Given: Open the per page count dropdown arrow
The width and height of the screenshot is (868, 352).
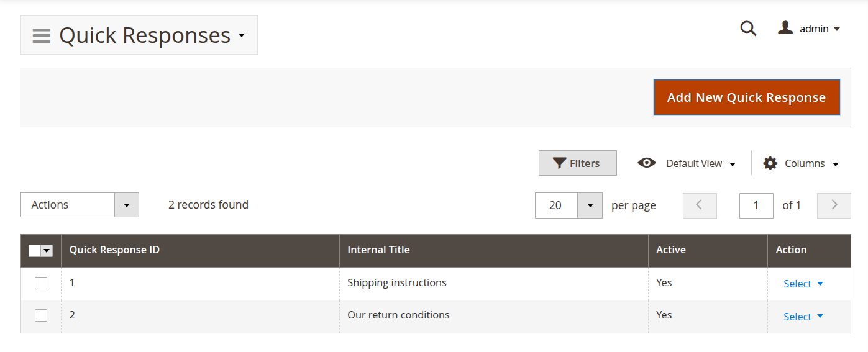Looking at the screenshot, I should click(590, 205).
